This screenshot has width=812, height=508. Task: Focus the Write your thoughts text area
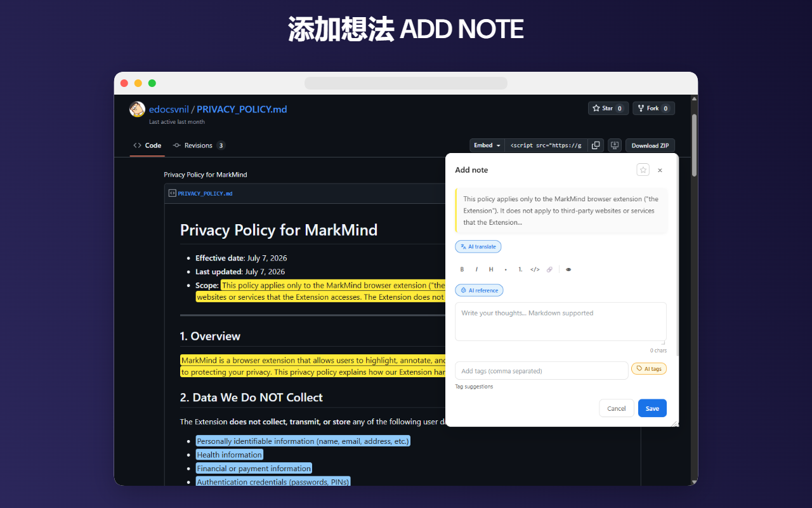561,322
